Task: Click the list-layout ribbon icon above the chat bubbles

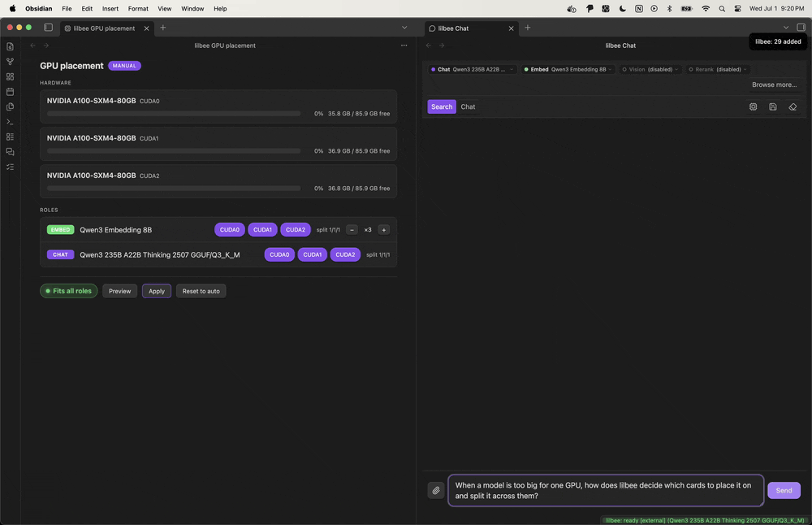Action: tap(10, 137)
